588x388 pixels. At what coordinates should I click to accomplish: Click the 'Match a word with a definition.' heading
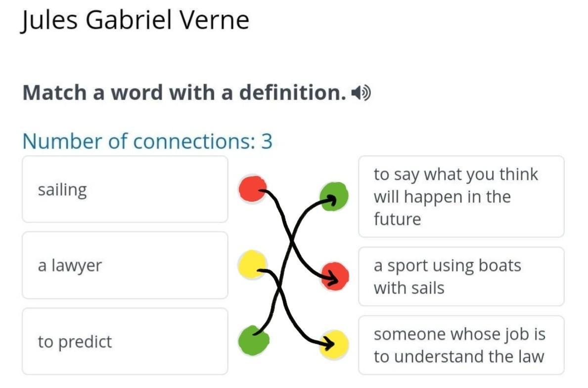tap(184, 92)
